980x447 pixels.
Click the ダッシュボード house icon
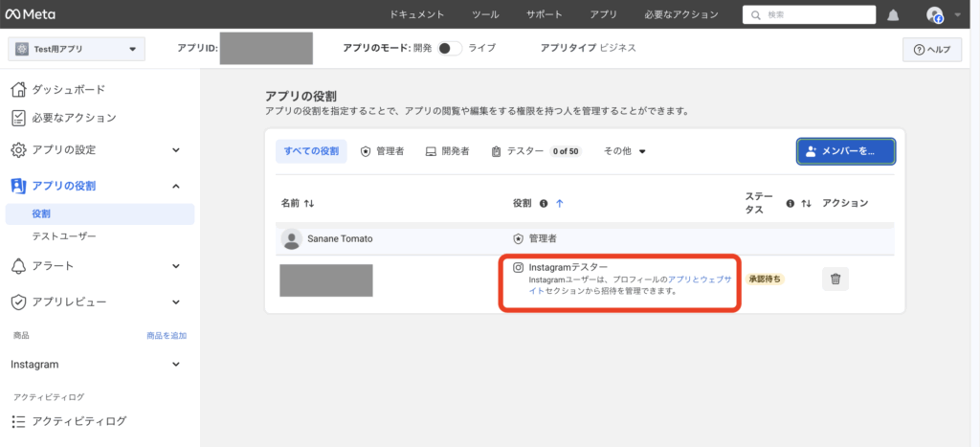pos(19,89)
